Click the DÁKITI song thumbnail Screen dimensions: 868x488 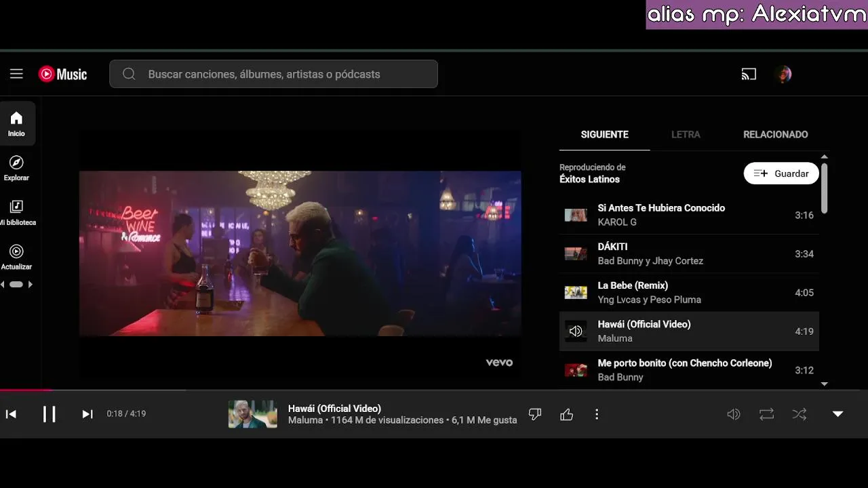tap(576, 253)
